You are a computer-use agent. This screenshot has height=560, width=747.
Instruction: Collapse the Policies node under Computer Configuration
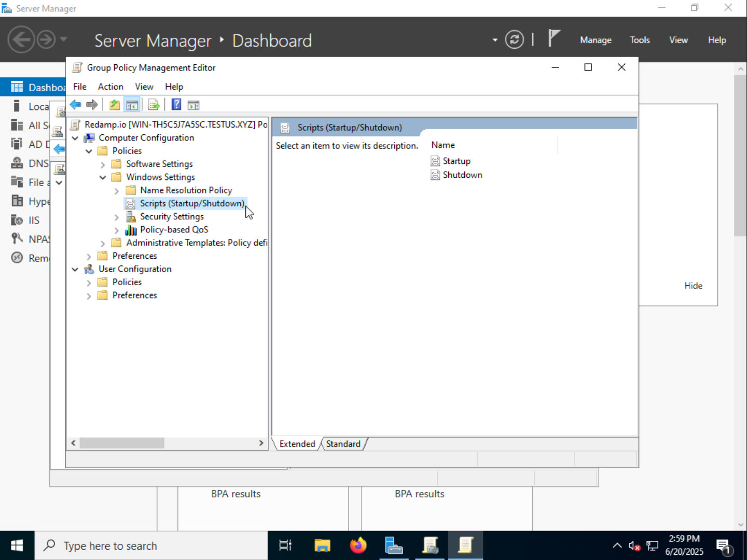[x=89, y=151]
